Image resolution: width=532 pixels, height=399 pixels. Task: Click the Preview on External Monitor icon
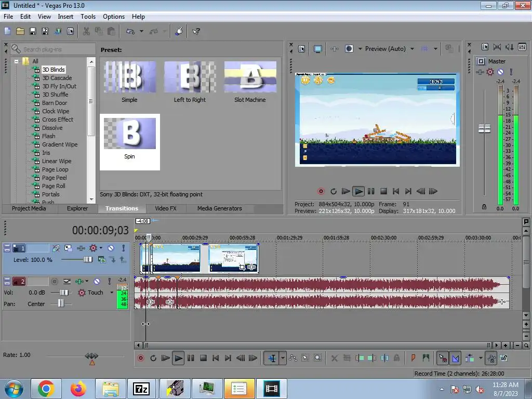(x=318, y=49)
